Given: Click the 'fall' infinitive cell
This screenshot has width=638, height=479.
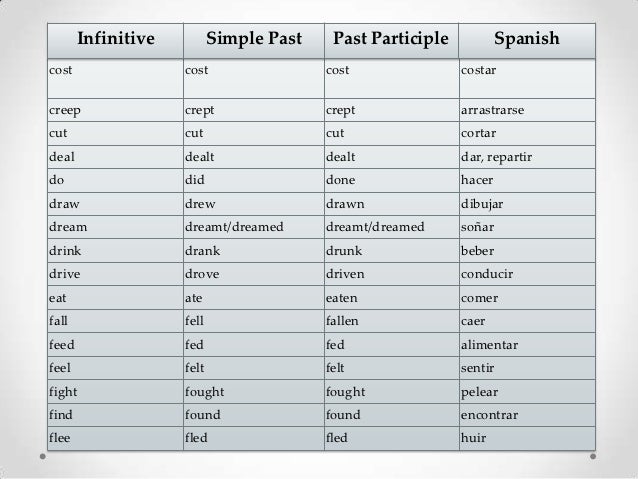Looking at the screenshot, I should tap(116, 321).
